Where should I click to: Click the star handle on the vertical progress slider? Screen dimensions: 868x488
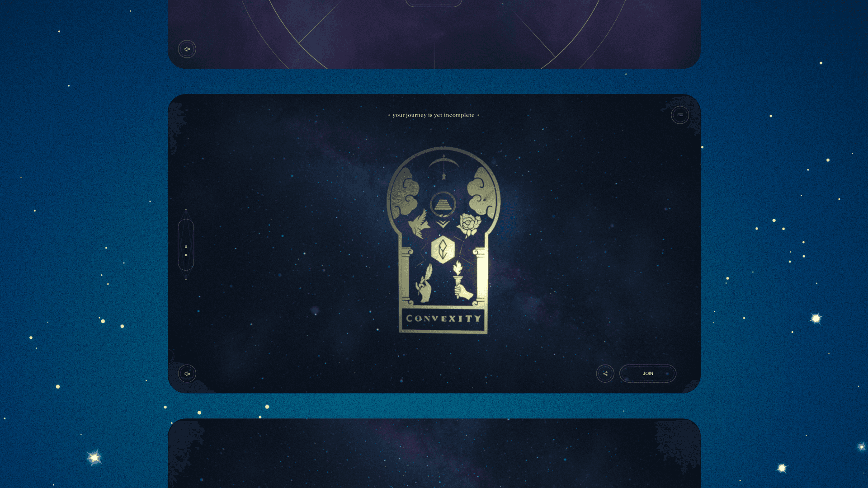186,255
